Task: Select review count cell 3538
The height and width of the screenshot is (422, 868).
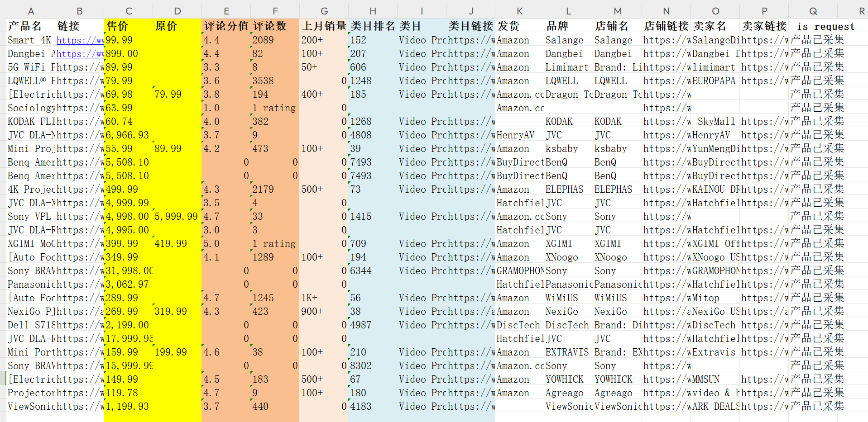Action: tap(275, 81)
